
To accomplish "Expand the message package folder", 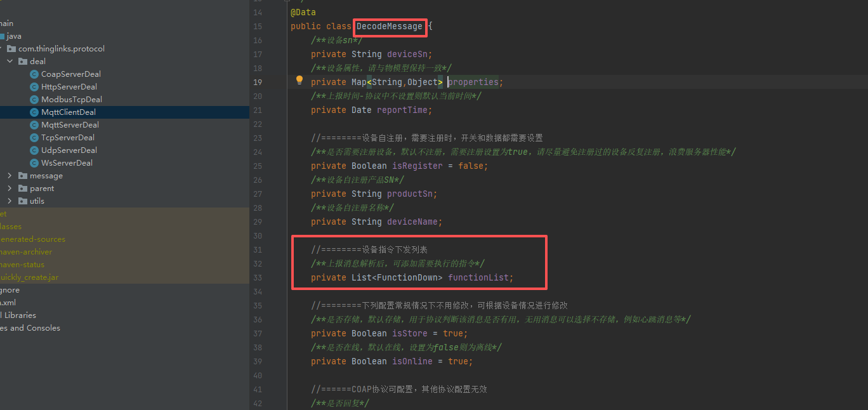I will (10, 176).
